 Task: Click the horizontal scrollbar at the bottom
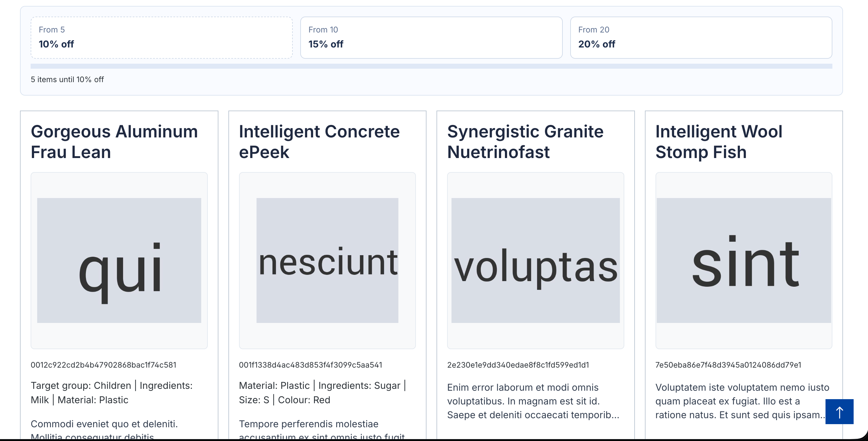(434, 438)
